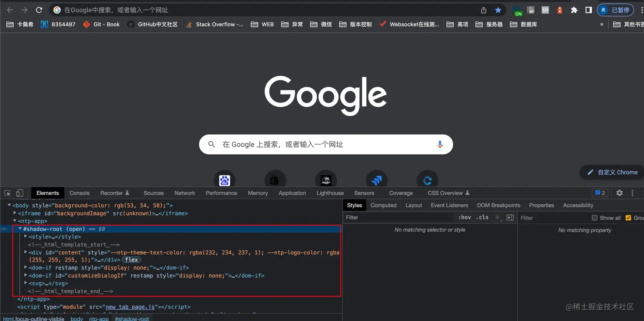Expand the div id="content" node

point(26,252)
